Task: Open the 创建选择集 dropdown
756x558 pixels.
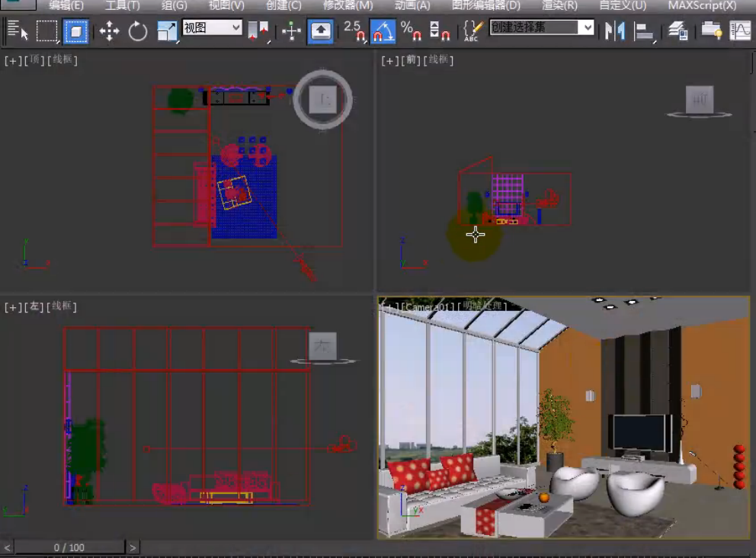Action: pyautogui.click(x=541, y=27)
